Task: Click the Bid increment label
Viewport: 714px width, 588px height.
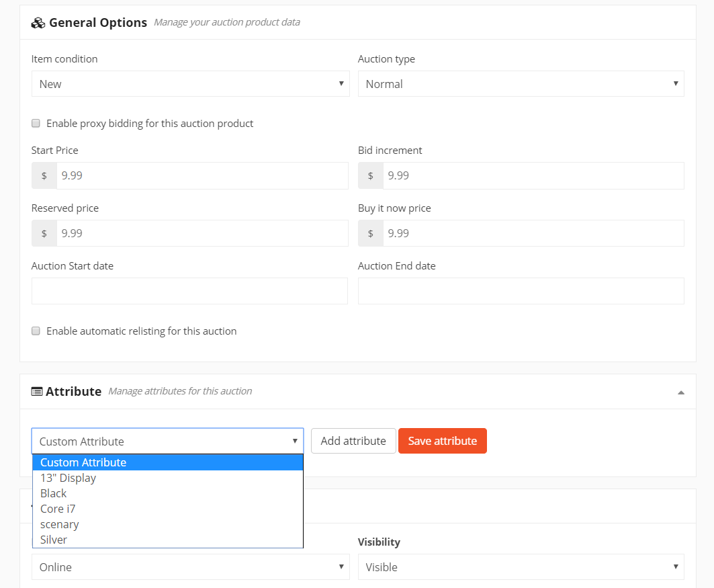Action: coord(390,151)
